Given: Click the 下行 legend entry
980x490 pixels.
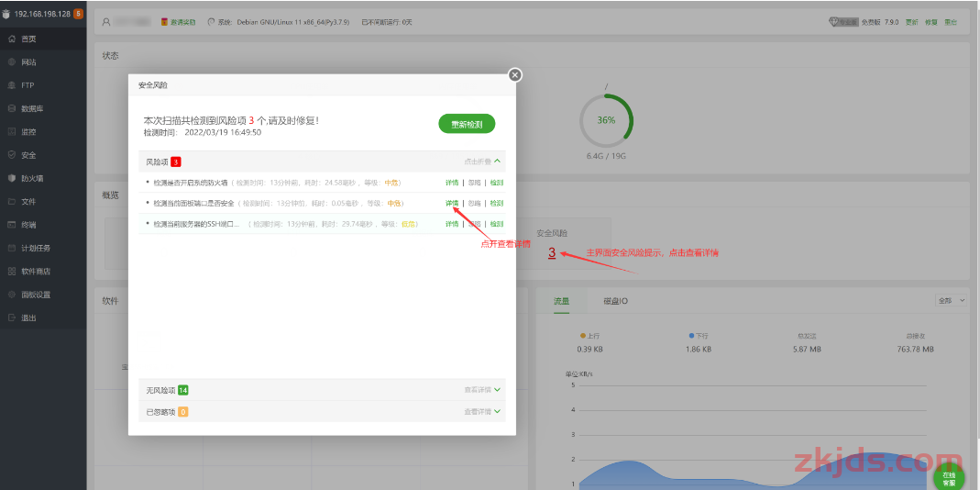Looking at the screenshot, I should pyautogui.click(x=699, y=336).
